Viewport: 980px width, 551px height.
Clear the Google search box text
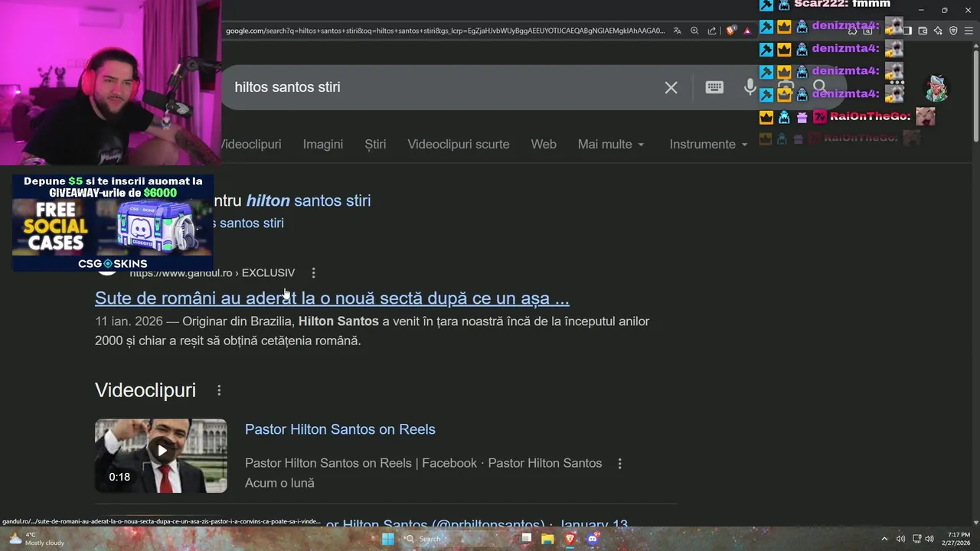671,87
